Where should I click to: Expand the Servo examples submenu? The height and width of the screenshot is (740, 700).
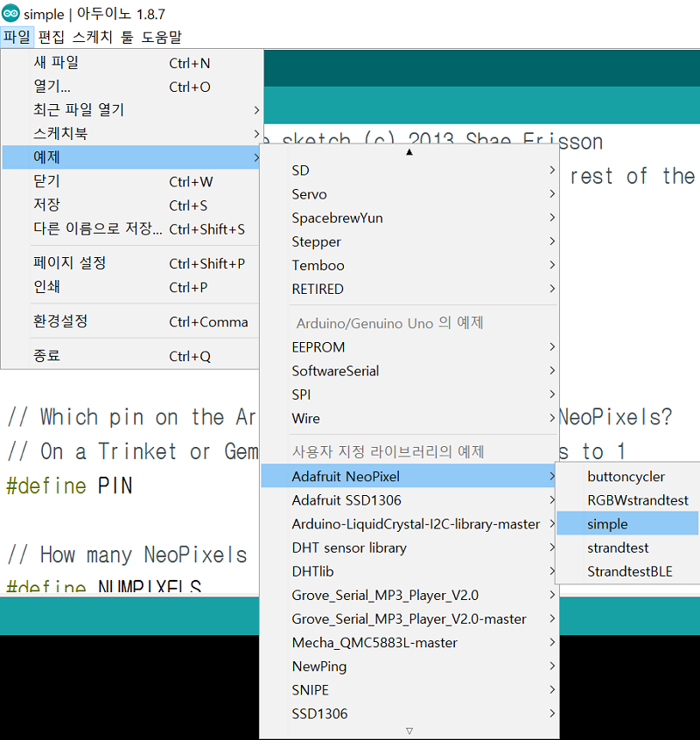click(409, 194)
